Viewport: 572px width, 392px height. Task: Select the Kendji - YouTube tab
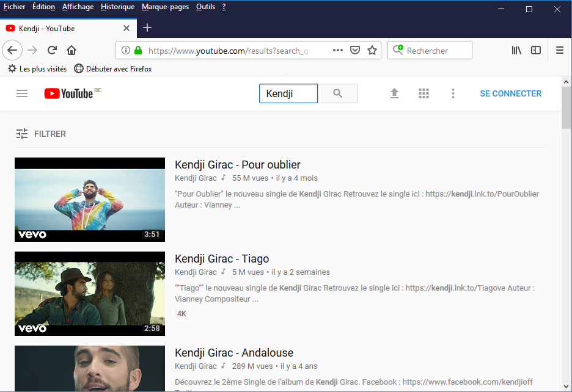click(x=68, y=28)
